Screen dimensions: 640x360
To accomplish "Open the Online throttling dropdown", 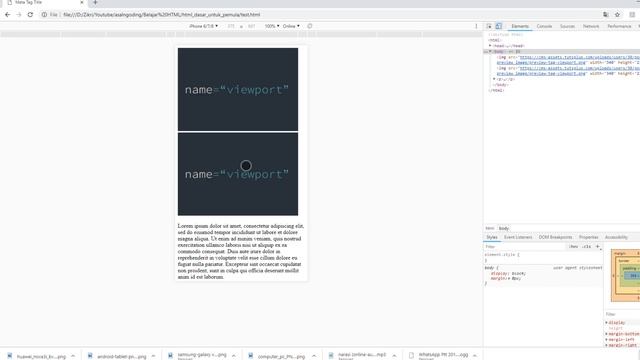I will tap(291, 26).
